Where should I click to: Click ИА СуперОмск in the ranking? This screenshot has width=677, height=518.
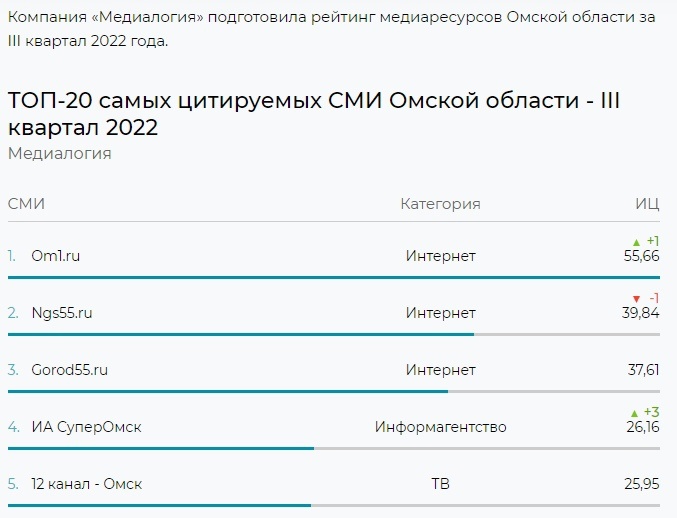click(x=86, y=427)
